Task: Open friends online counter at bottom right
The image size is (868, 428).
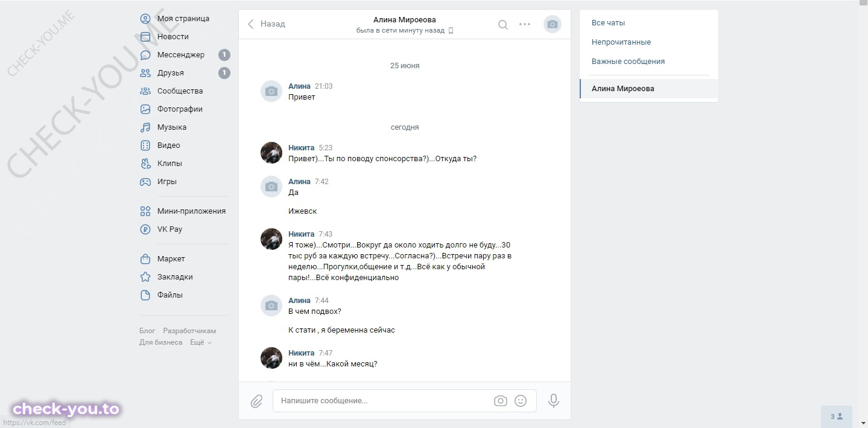Action: click(837, 417)
